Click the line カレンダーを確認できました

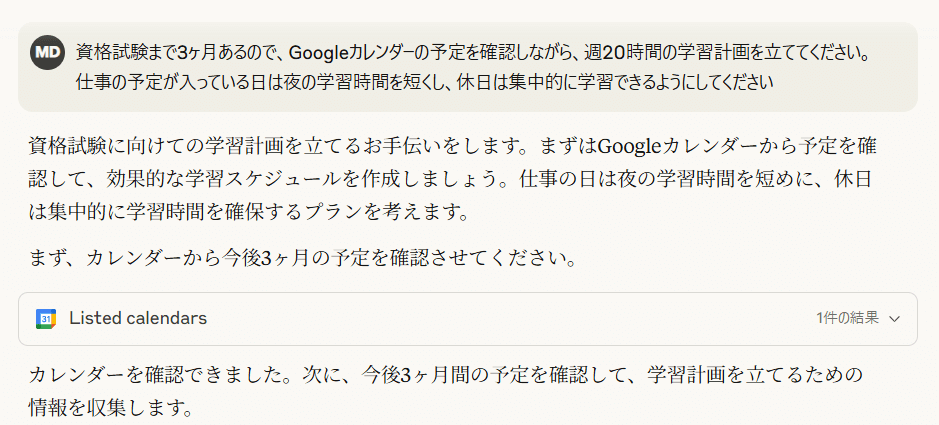pyautogui.click(x=446, y=375)
